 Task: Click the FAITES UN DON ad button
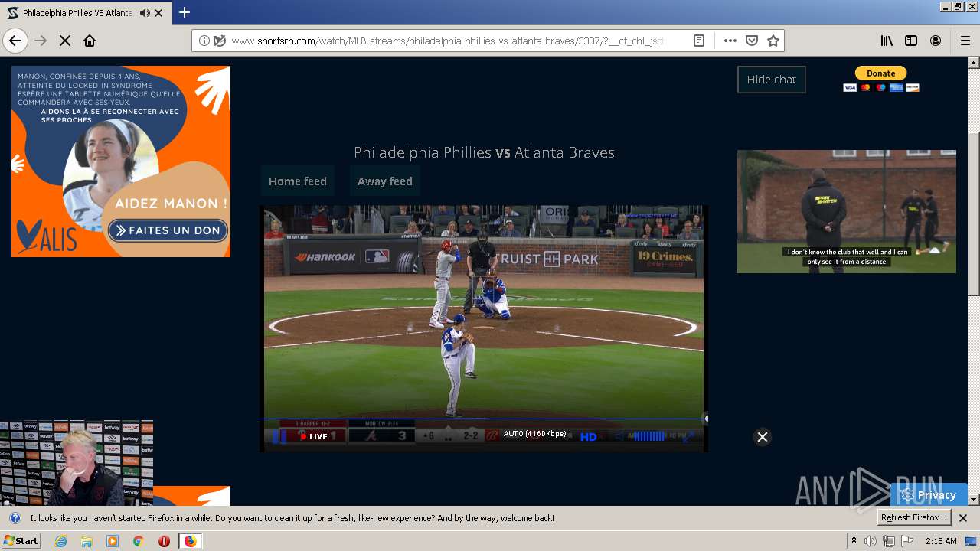168,230
